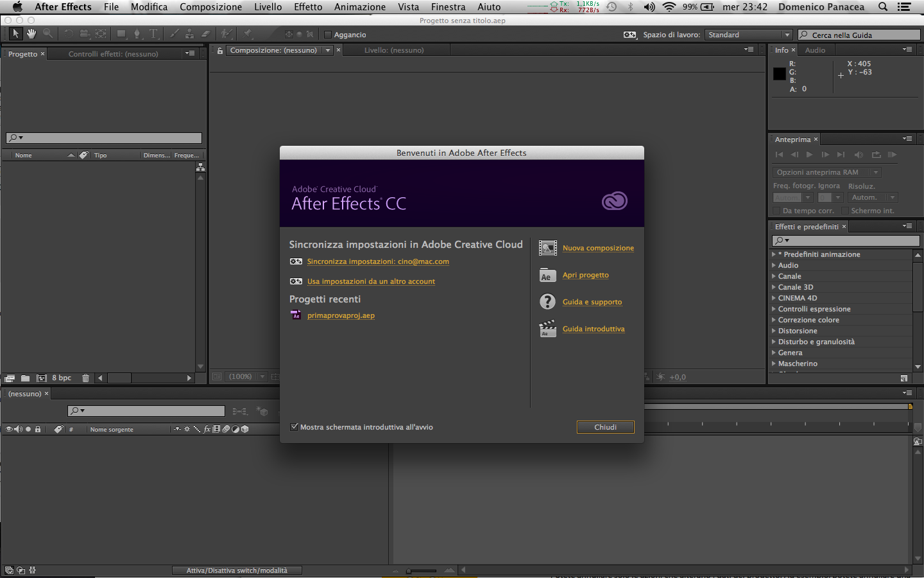Click the timeline zoom slider at bottom
The image size is (924, 578).
[x=421, y=570]
